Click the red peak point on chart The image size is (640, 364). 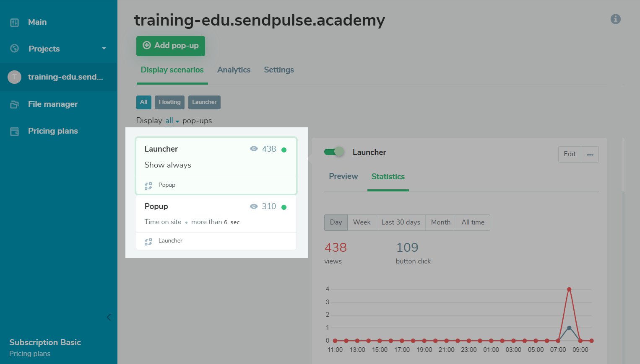[569, 289]
